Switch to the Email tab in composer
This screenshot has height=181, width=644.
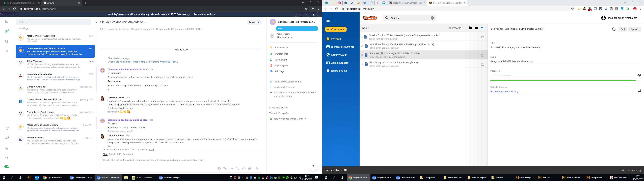(112, 154)
